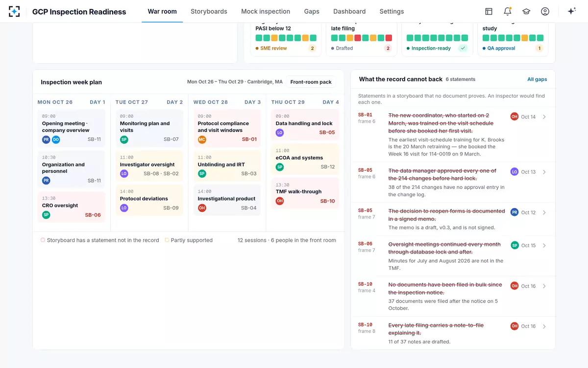Click the count badge 2 beside SME review
Screen dimensions: 588x368
pos(312,48)
